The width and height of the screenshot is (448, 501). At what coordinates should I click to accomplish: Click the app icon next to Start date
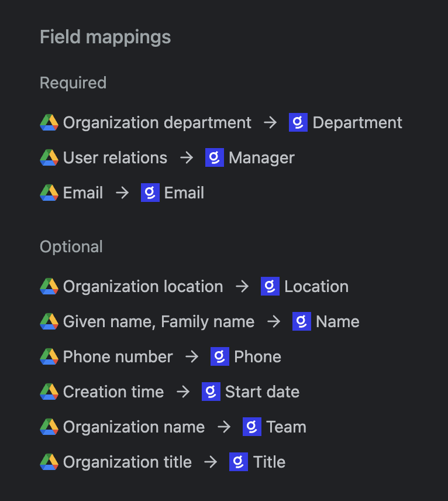pos(211,392)
